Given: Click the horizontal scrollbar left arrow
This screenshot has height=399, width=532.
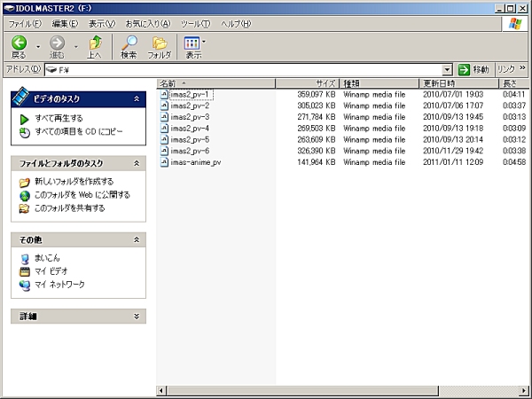Looking at the screenshot, I should point(161,390).
